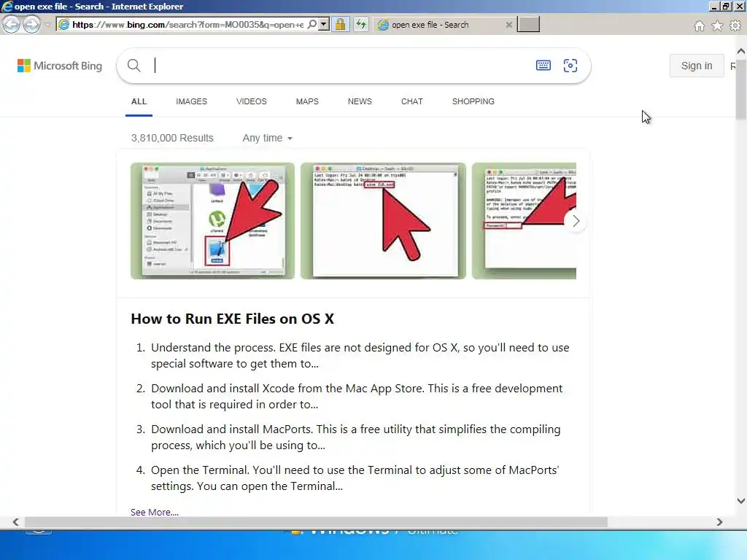Open the Terminal red cursor thumbnail image
Viewport: 747px width, 560px height.
pos(383,221)
